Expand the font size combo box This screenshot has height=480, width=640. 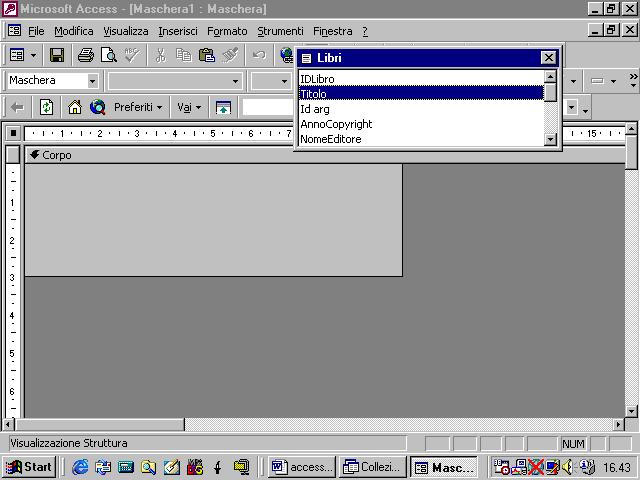[x=284, y=81]
